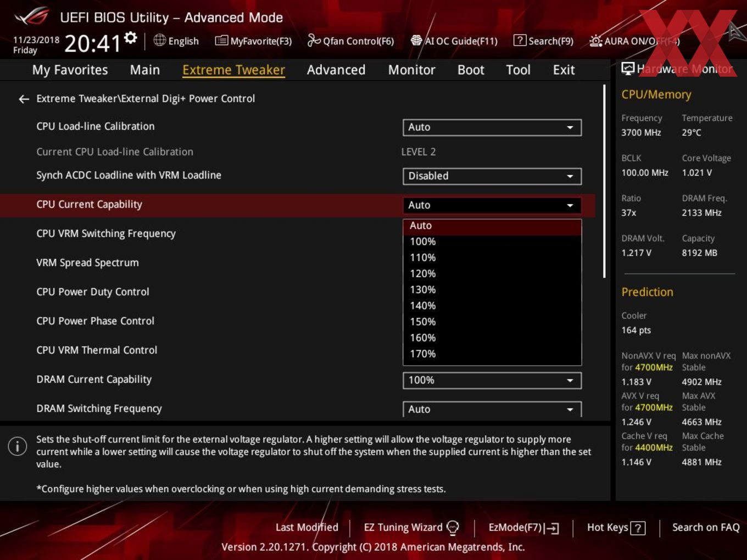Select 170% current capability option
This screenshot has width=747, height=560.
[x=492, y=354]
